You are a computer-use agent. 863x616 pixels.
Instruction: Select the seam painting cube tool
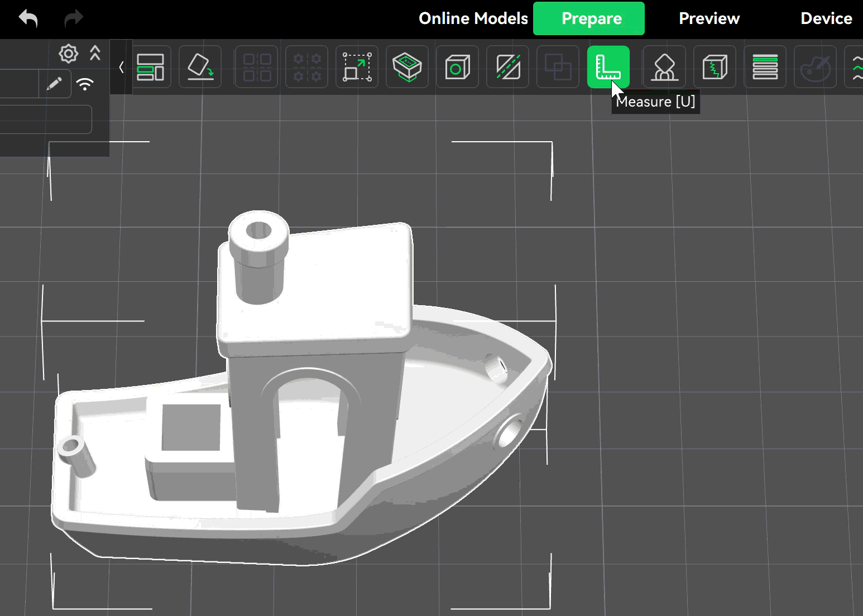pyautogui.click(x=715, y=67)
